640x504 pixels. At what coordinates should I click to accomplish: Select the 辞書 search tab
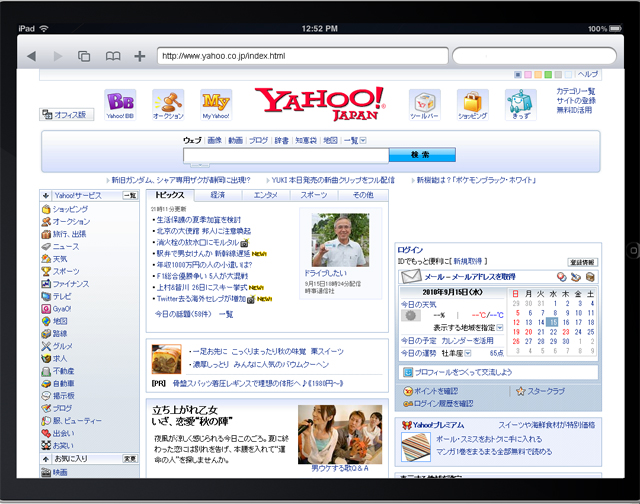point(281,140)
